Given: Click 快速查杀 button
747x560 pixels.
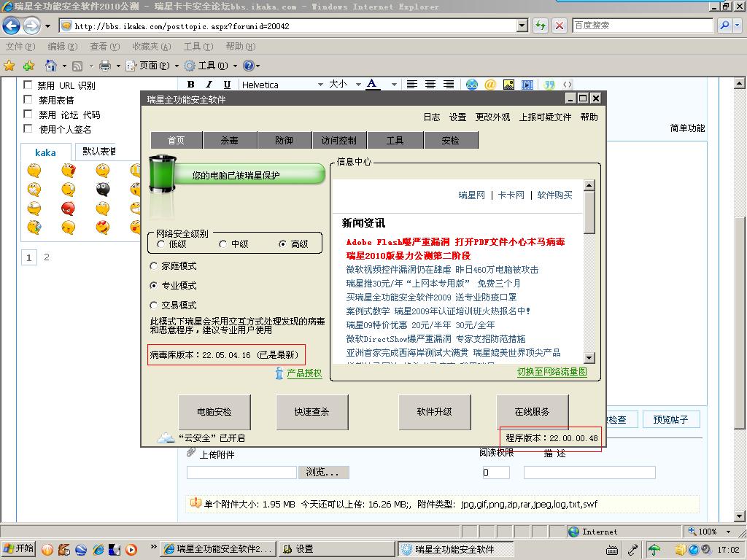Looking at the screenshot, I should [312, 411].
